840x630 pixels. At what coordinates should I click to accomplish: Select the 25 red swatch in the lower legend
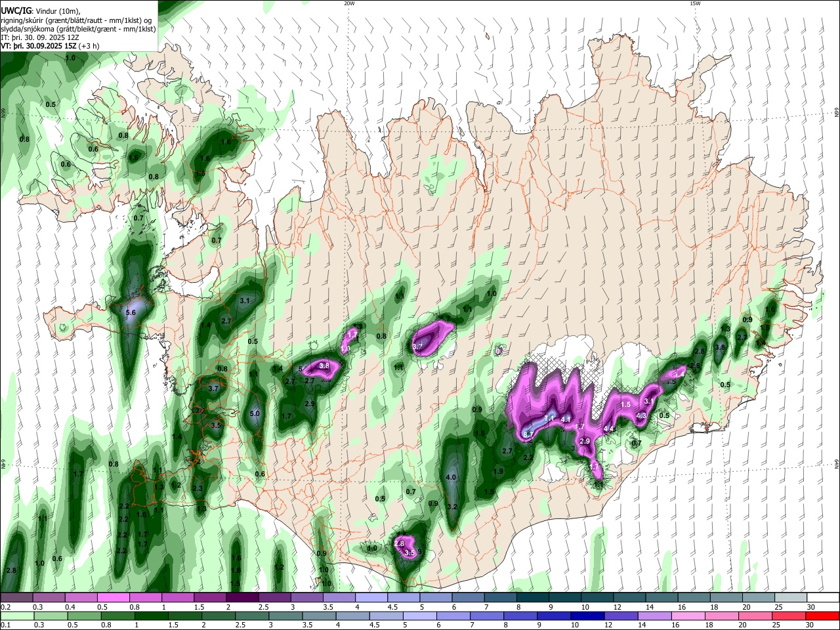coord(788,616)
